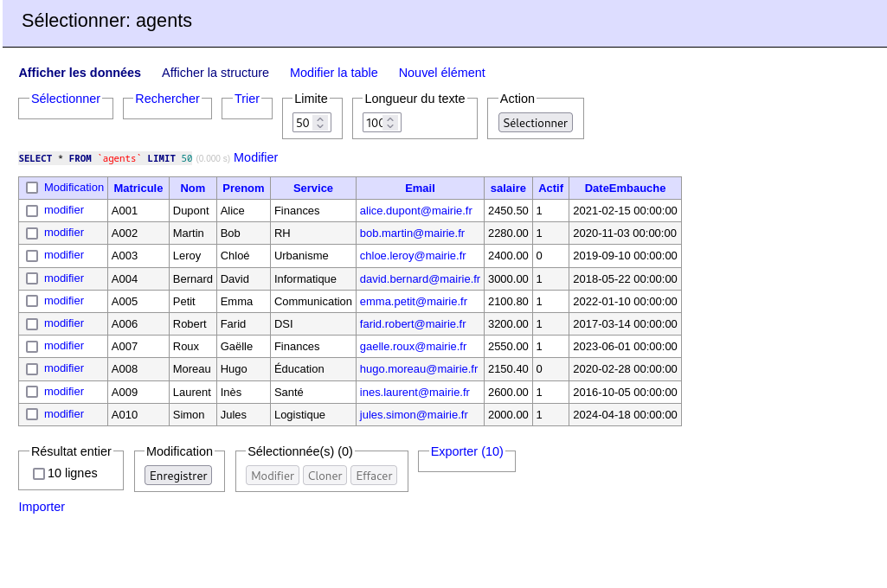Click the Importer link

coord(42,507)
